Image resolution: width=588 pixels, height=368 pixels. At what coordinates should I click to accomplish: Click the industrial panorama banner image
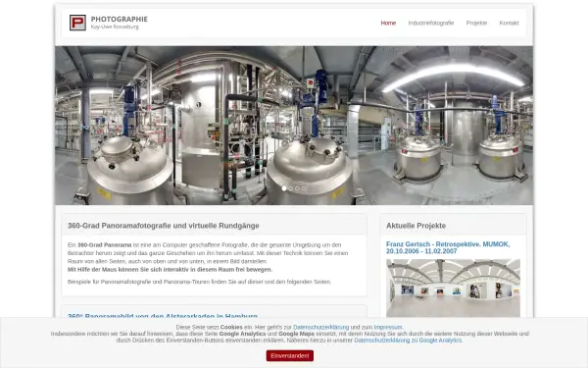(294, 125)
